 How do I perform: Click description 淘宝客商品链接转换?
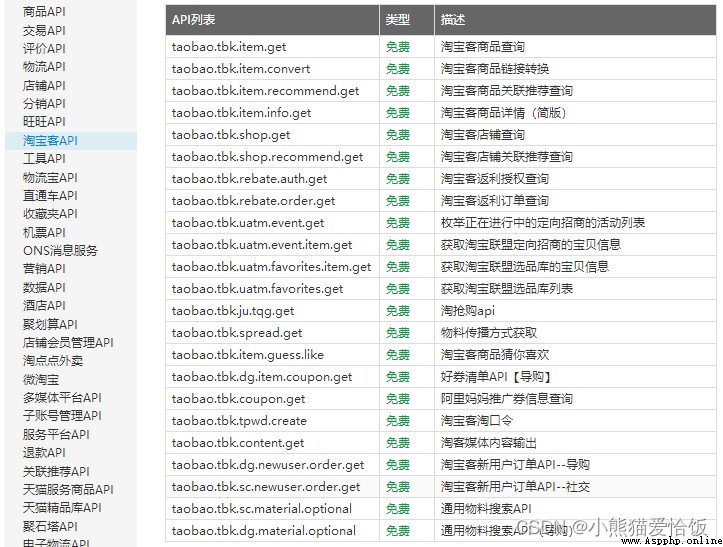click(x=495, y=69)
